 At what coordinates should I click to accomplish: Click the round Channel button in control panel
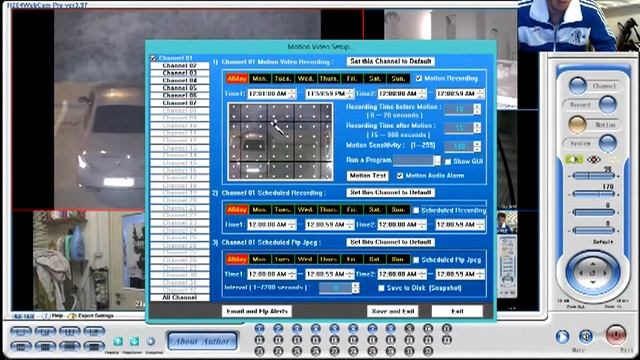[x=578, y=85]
